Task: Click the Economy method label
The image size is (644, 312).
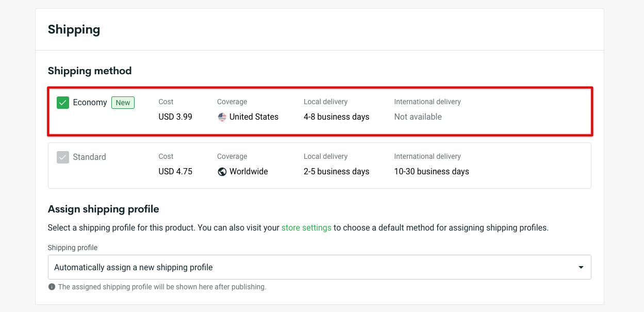Action: [91, 102]
